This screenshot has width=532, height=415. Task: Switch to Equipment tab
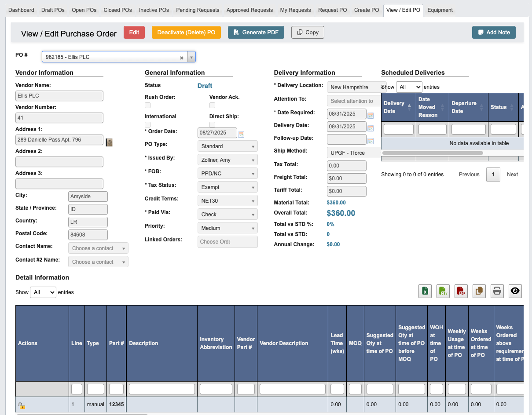pyautogui.click(x=440, y=10)
